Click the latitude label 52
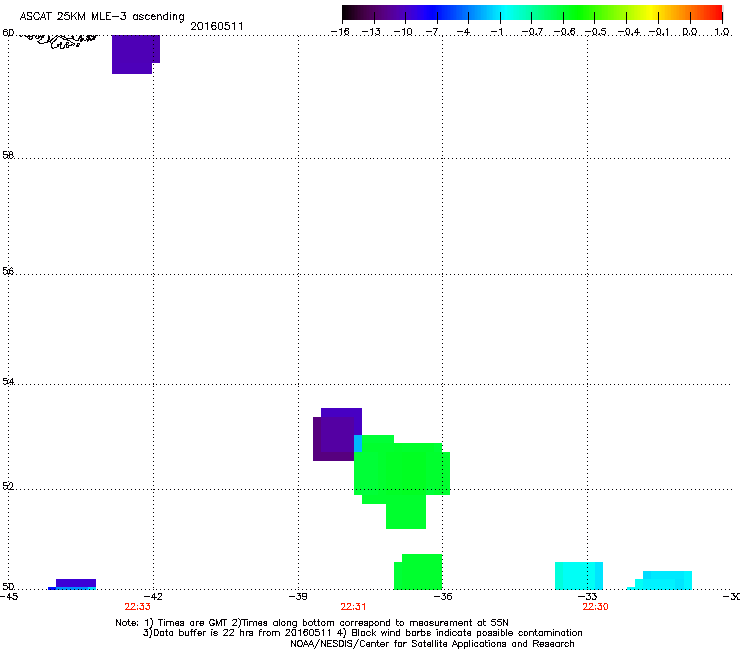 (8, 486)
